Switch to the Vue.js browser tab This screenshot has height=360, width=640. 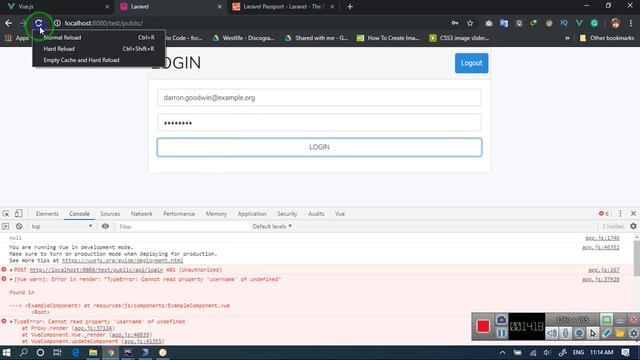57,7
